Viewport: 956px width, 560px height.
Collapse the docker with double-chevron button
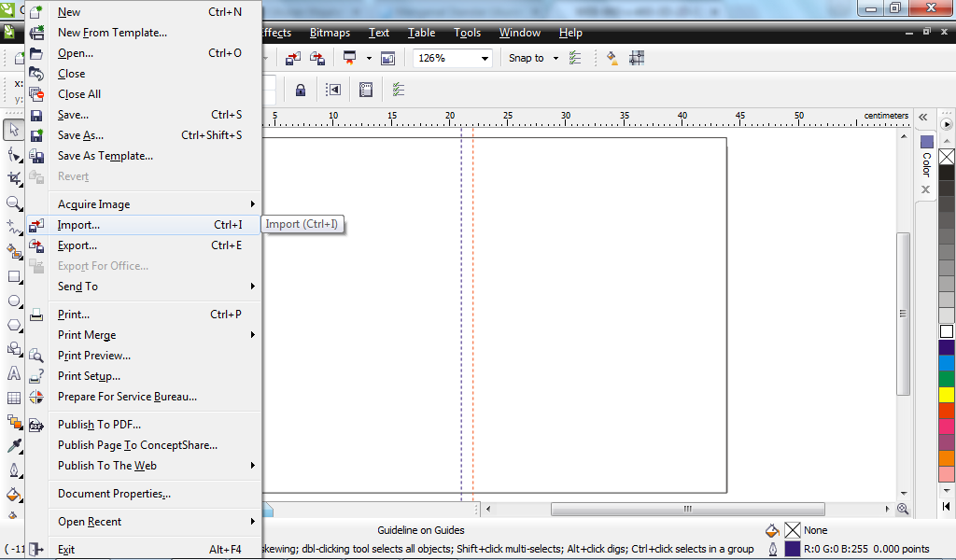(923, 117)
